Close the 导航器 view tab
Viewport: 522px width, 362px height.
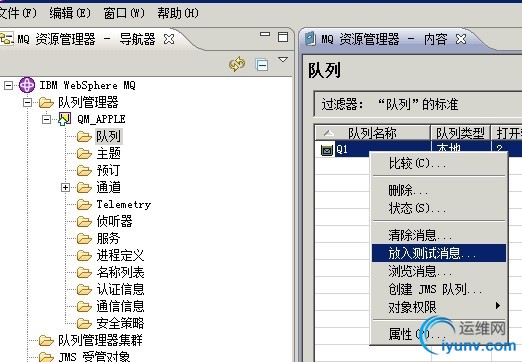tap(169, 39)
